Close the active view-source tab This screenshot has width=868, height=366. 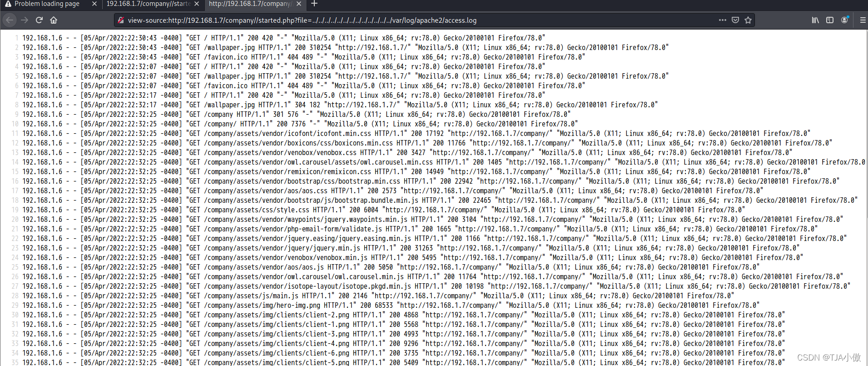point(298,4)
